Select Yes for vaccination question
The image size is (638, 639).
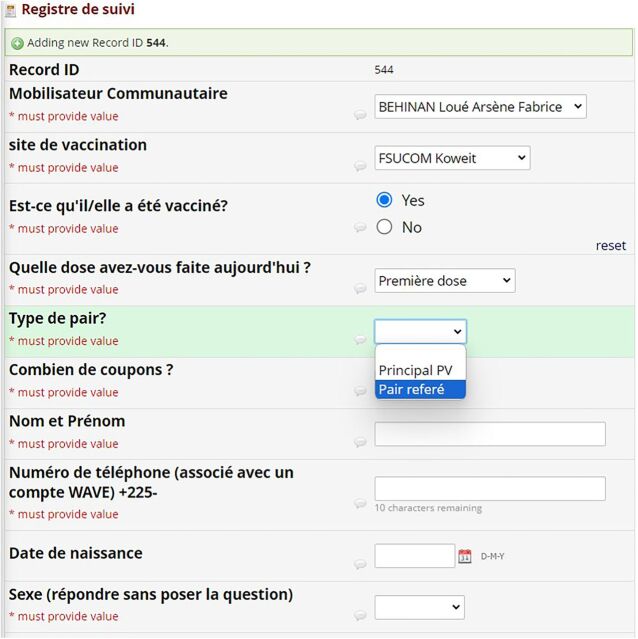[384, 200]
